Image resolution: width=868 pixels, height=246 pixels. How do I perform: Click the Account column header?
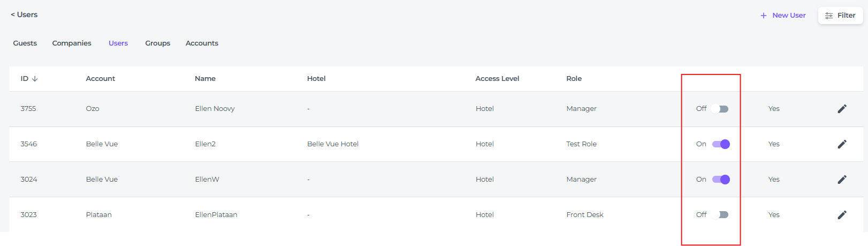(x=101, y=79)
